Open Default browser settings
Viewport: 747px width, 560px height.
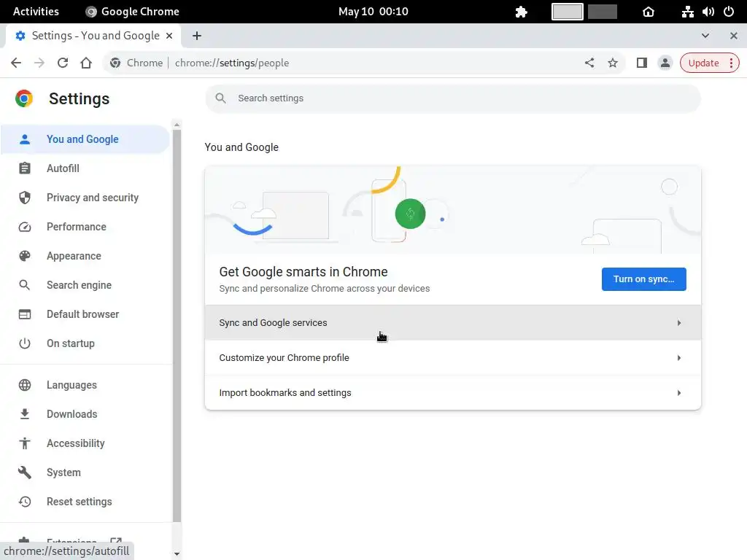(85, 314)
